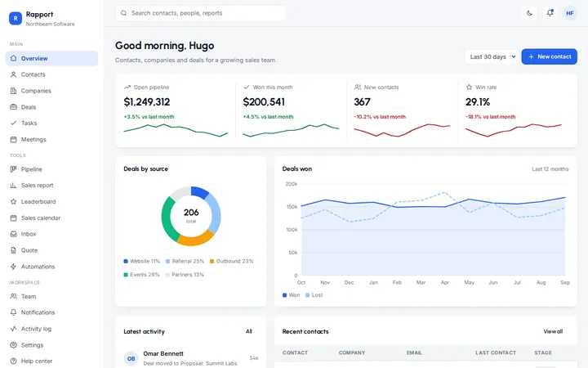Image resolution: width=588 pixels, height=368 pixels.
Task: Click the Pipeline kanban icon
Action: 14,169
